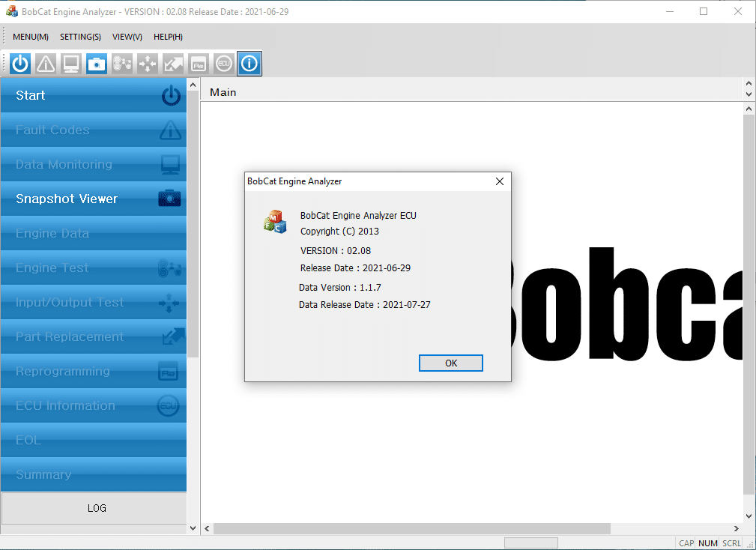Open the SETTING(S) menu
Image resolution: width=756 pixels, height=550 pixels.
pyautogui.click(x=80, y=37)
